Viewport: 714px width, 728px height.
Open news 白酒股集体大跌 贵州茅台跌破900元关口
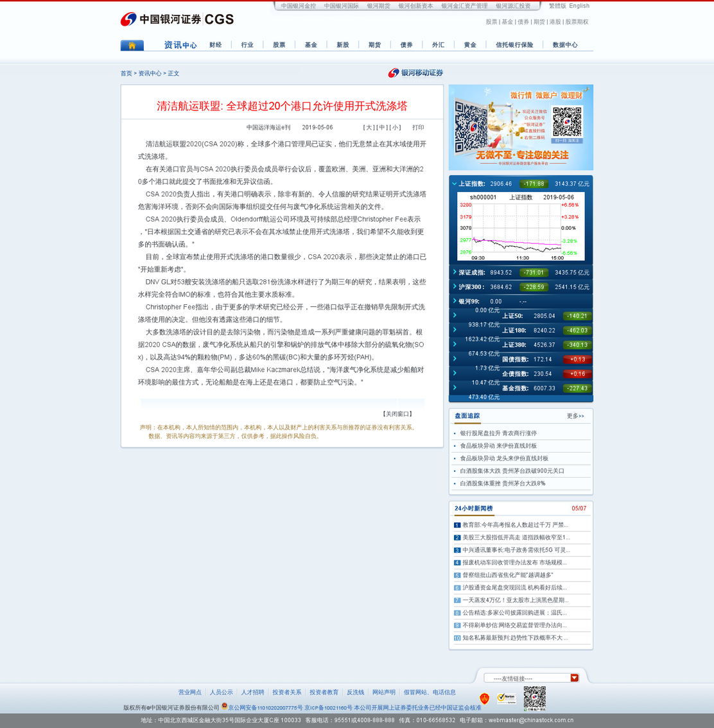pyautogui.click(x=512, y=471)
